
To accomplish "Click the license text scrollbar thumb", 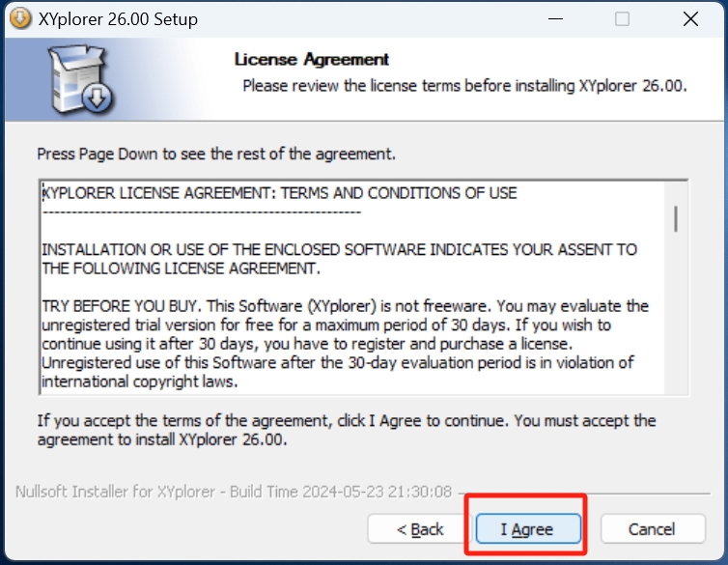I will pyautogui.click(x=676, y=217).
